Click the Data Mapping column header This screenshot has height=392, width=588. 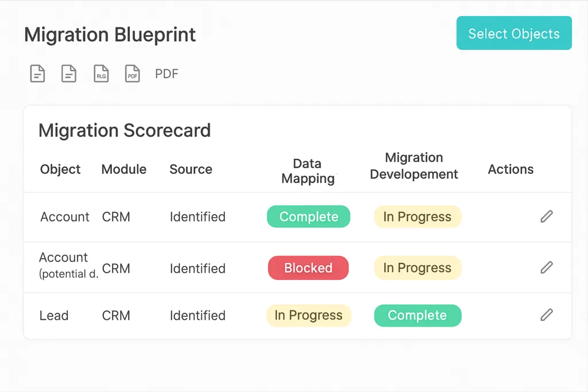[x=308, y=171]
